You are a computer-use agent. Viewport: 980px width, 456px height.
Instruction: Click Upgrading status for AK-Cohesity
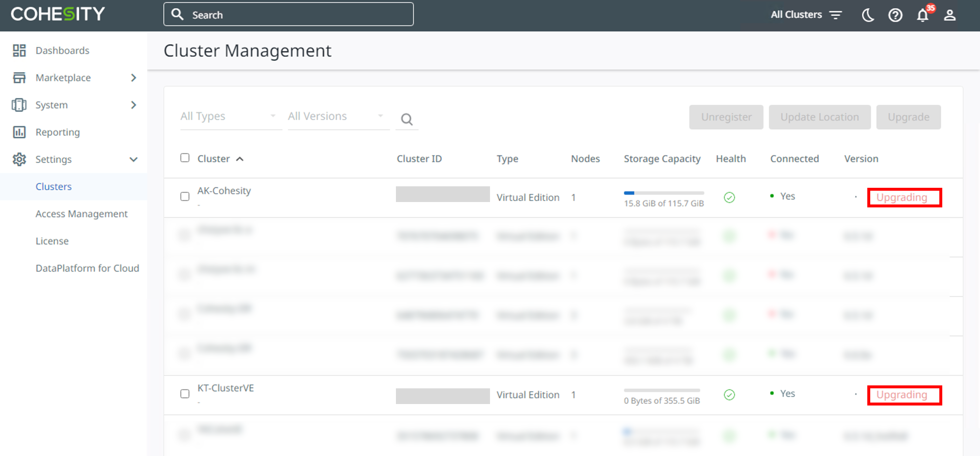902,198
